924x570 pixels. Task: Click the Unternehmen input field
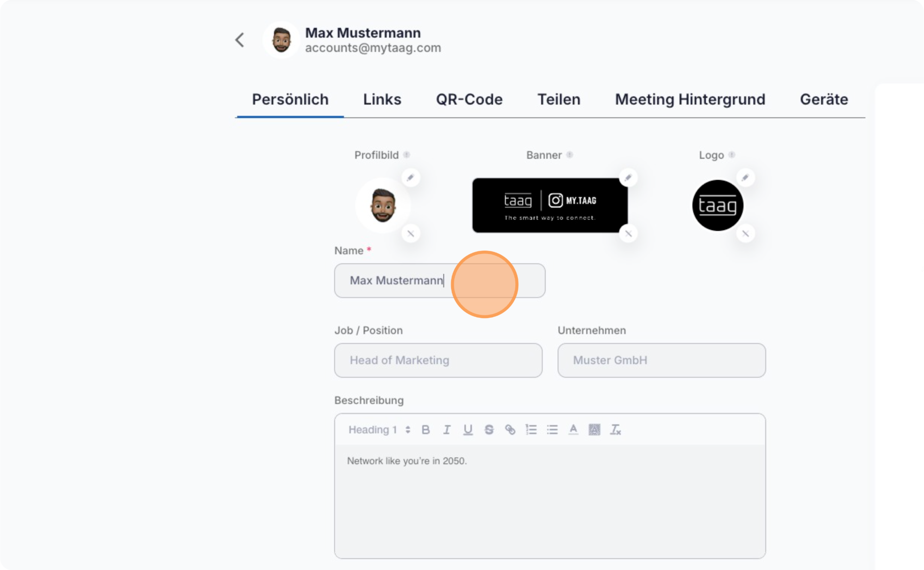(x=661, y=360)
